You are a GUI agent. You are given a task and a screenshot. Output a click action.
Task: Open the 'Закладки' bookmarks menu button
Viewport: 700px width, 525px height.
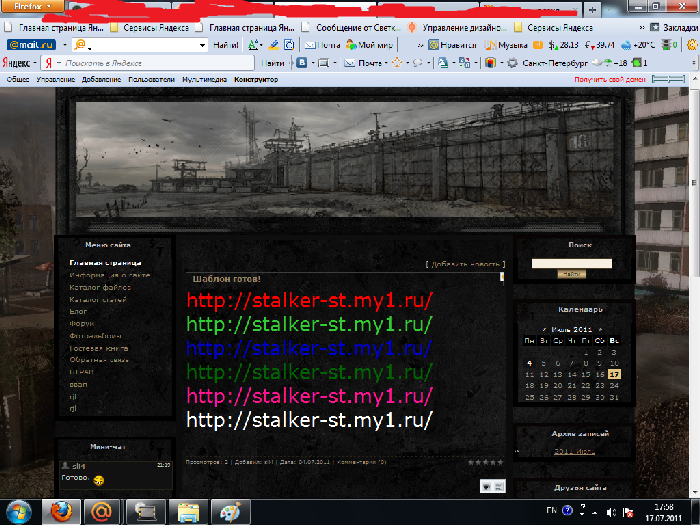point(674,28)
